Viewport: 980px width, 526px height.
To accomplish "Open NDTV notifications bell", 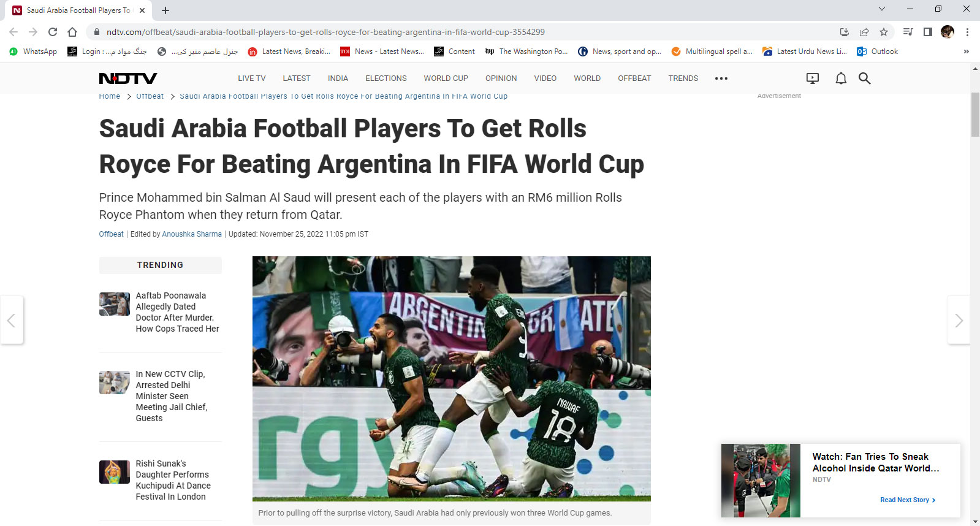I will (841, 78).
